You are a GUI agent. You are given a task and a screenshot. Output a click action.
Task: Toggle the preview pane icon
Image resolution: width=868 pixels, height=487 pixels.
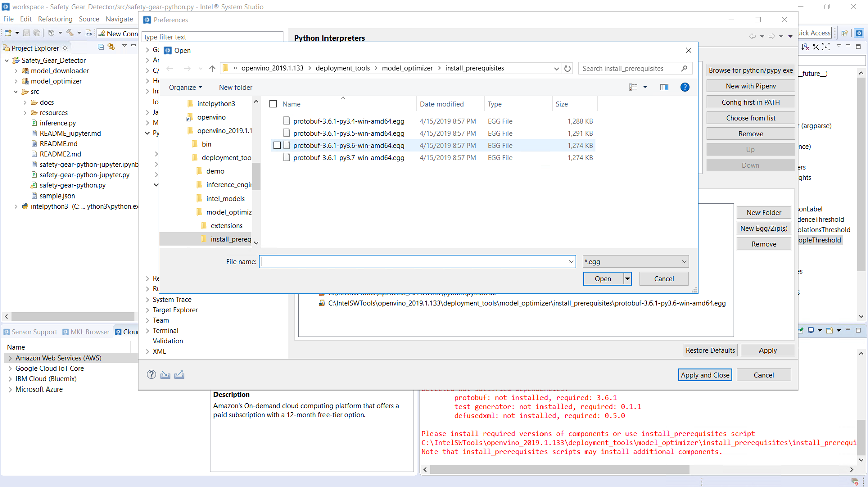click(664, 87)
